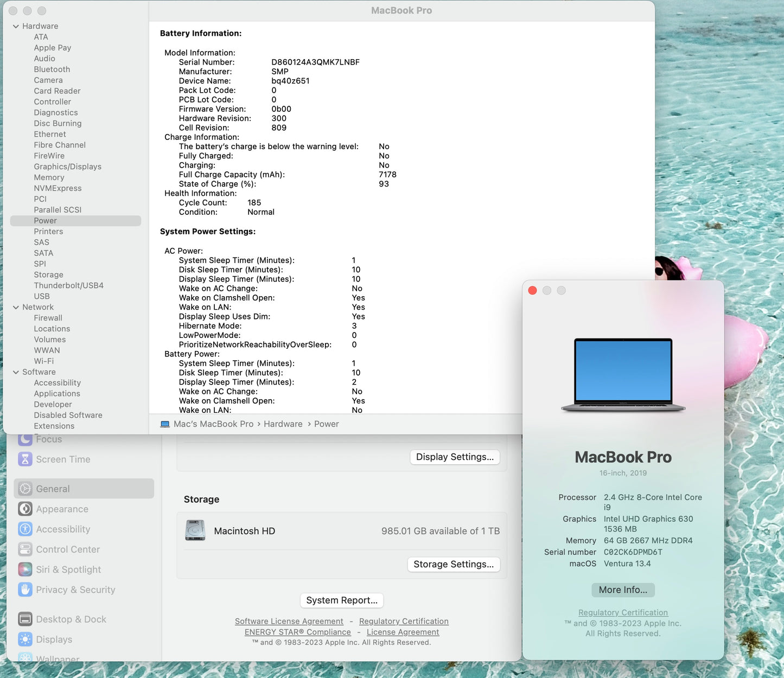Click the Appearance icon in sidebar

pyautogui.click(x=25, y=509)
